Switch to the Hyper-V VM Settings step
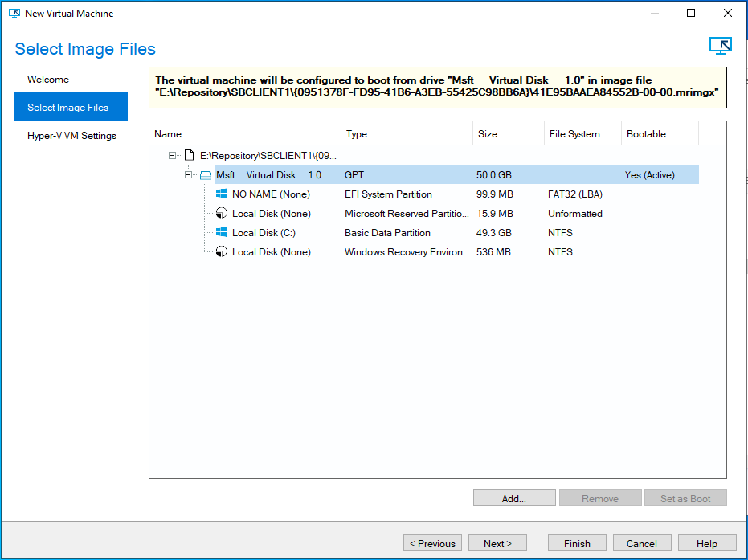This screenshot has width=748, height=560. point(71,135)
